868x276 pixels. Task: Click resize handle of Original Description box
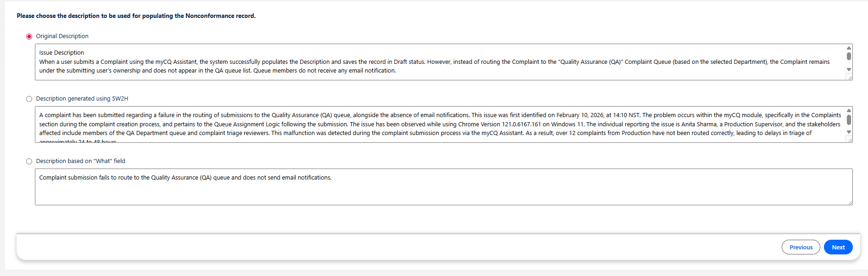850,78
